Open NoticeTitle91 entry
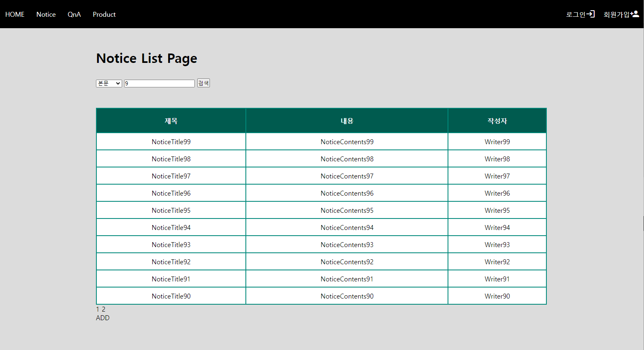Viewport: 644px width, 350px height. tap(171, 279)
